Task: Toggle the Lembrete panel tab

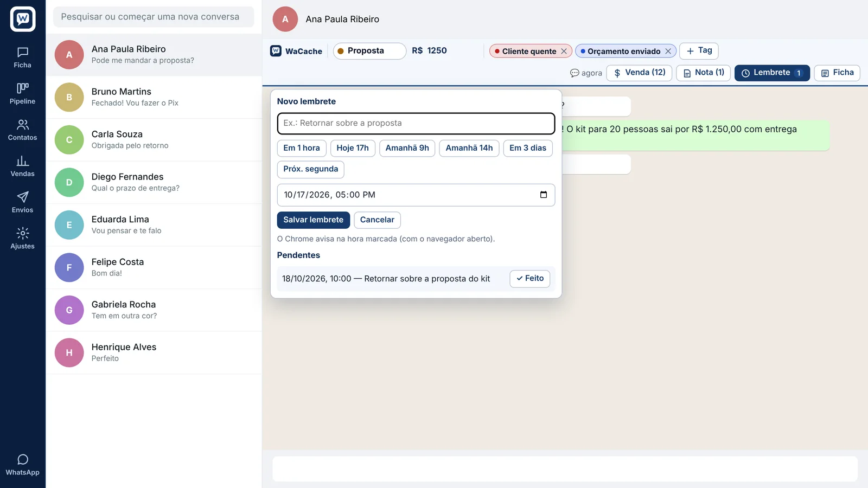Action: (772, 73)
